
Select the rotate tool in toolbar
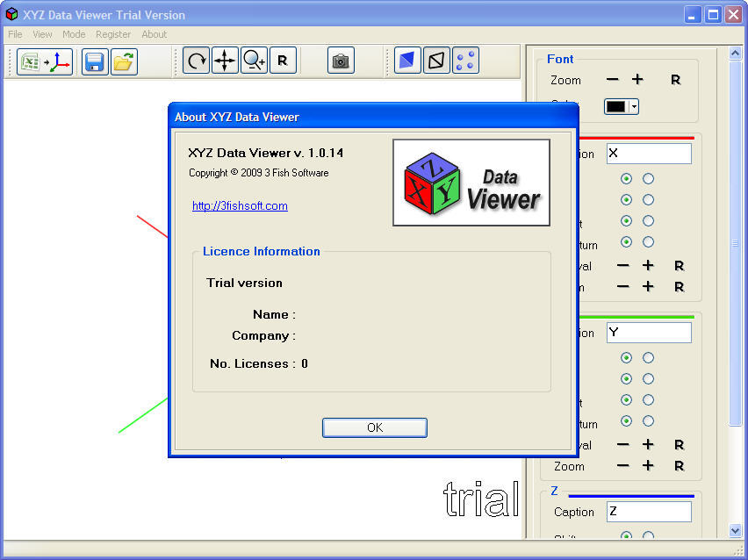197,61
